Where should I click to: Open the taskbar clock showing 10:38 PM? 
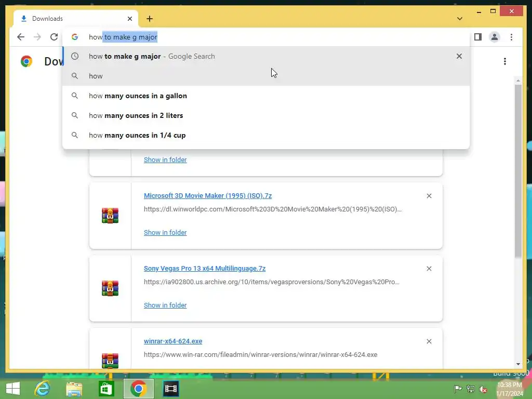click(x=510, y=389)
